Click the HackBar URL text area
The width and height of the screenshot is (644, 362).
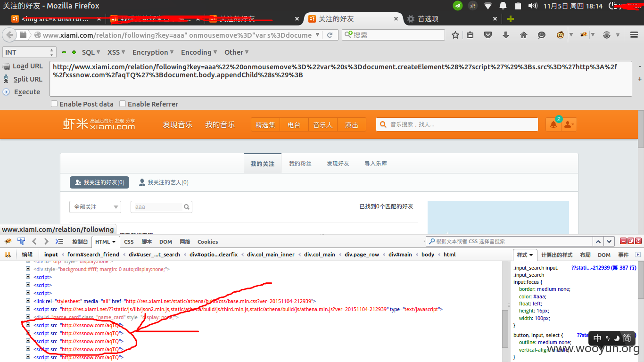(340, 79)
